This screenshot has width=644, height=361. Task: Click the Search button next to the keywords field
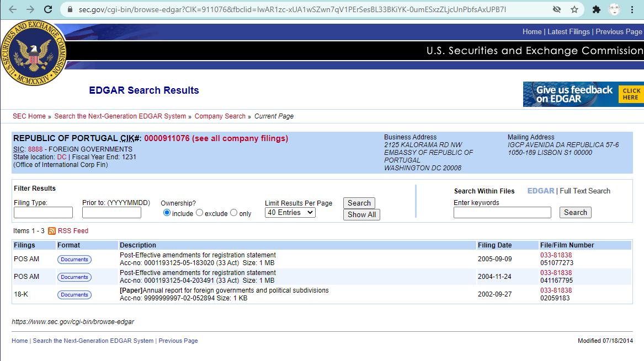tap(575, 213)
